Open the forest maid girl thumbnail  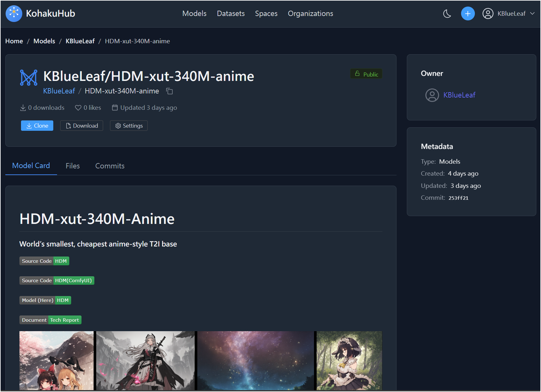349,361
